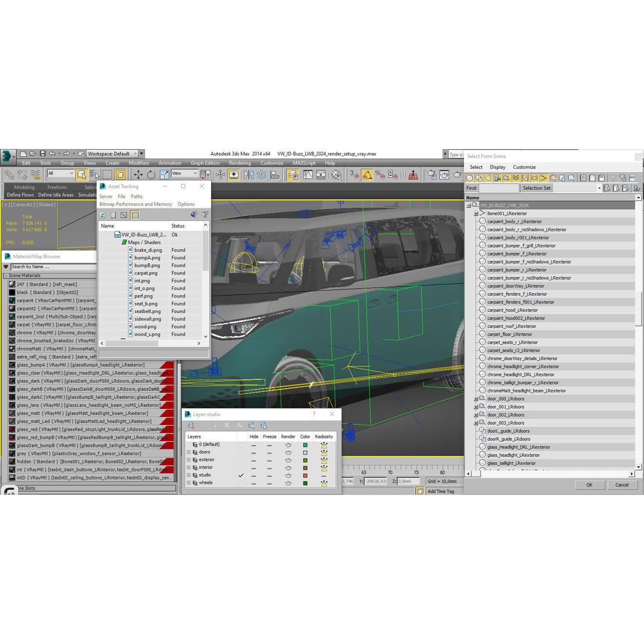Freeze the exterior layer

[x=270, y=460]
